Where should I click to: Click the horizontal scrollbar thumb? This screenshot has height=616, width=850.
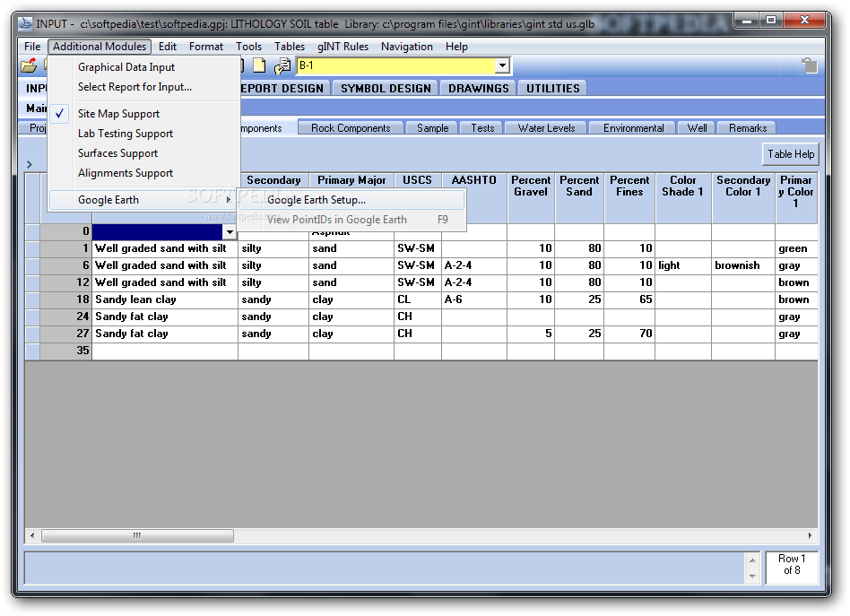coord(138,535)
